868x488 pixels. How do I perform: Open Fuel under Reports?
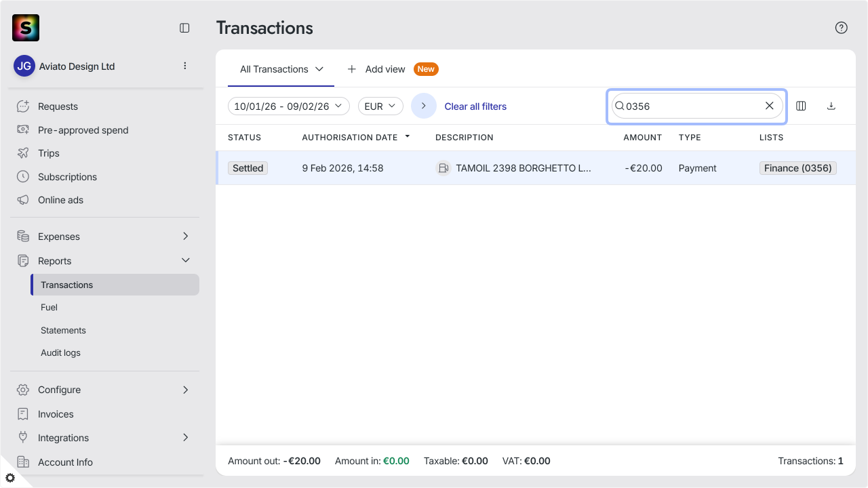(49, 307)
